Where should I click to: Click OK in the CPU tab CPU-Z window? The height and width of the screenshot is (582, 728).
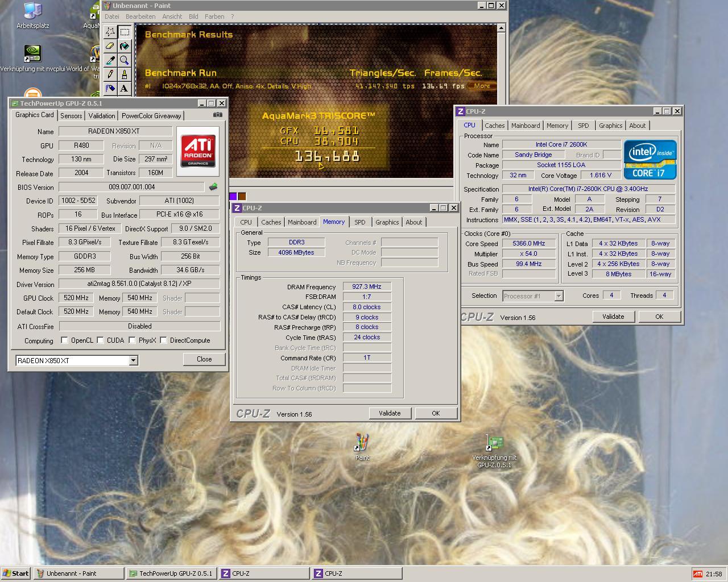tap(659, 317)
